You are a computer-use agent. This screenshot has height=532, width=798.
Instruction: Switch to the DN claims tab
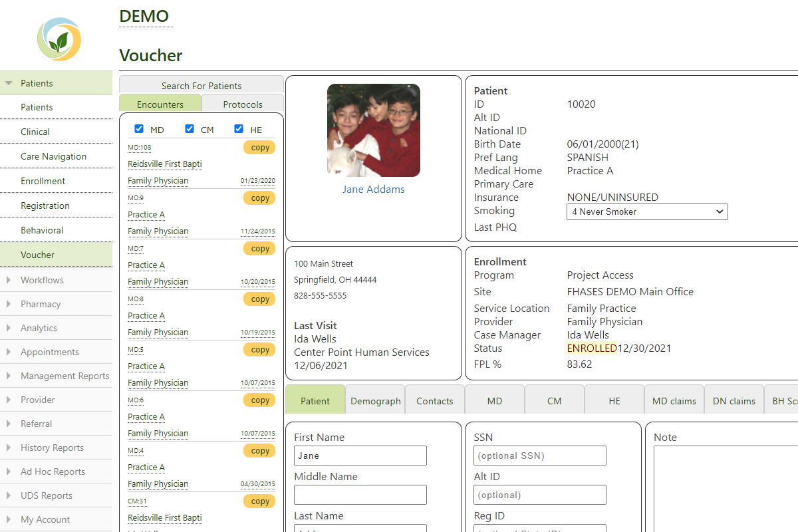click(734, 400)
